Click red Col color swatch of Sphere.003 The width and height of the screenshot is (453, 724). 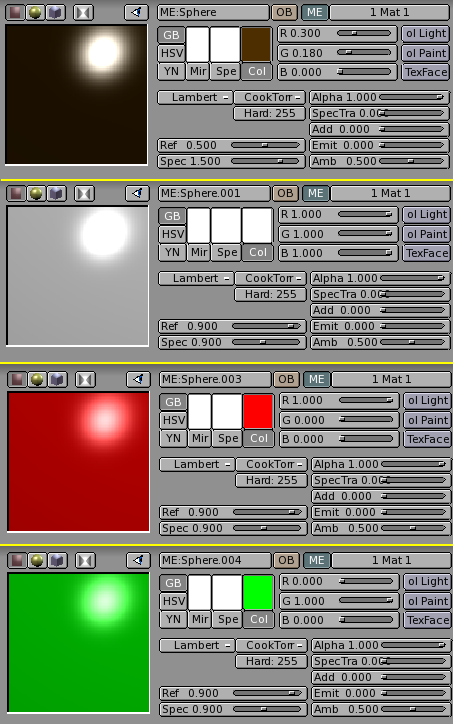258,411
